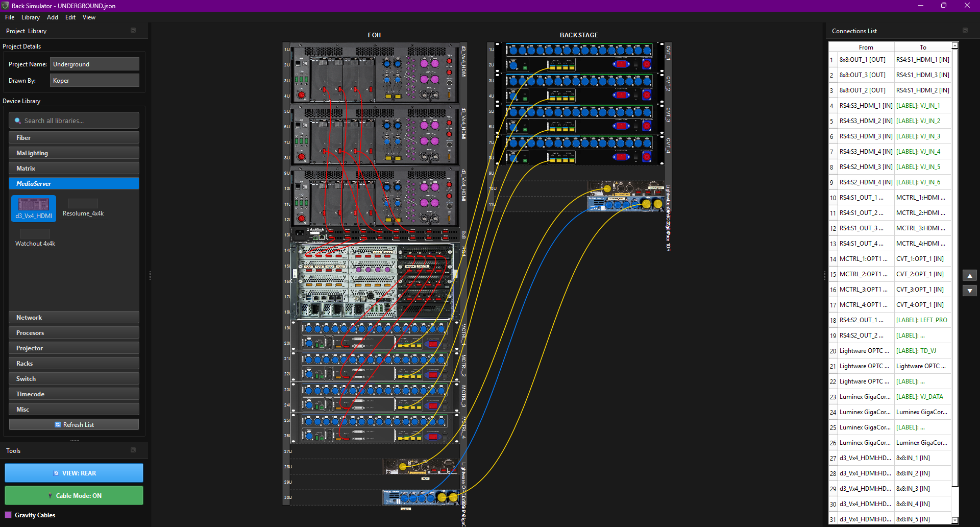The height and width of the screenshot is (527, 980).
Task: Collapse the MediaServer library category
Action: [x=74, y=184]
